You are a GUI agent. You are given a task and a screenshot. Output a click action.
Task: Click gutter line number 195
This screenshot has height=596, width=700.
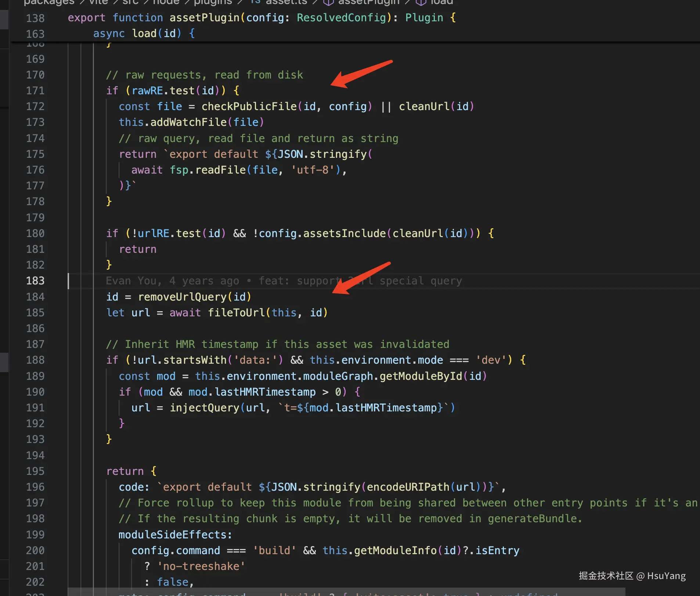pyautogui.click(x=35, y=471)
